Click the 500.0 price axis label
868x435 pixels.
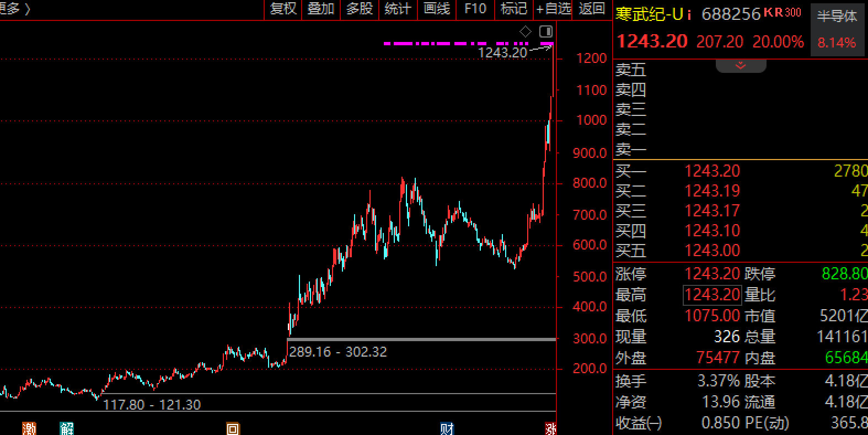[x=590, y=277]
